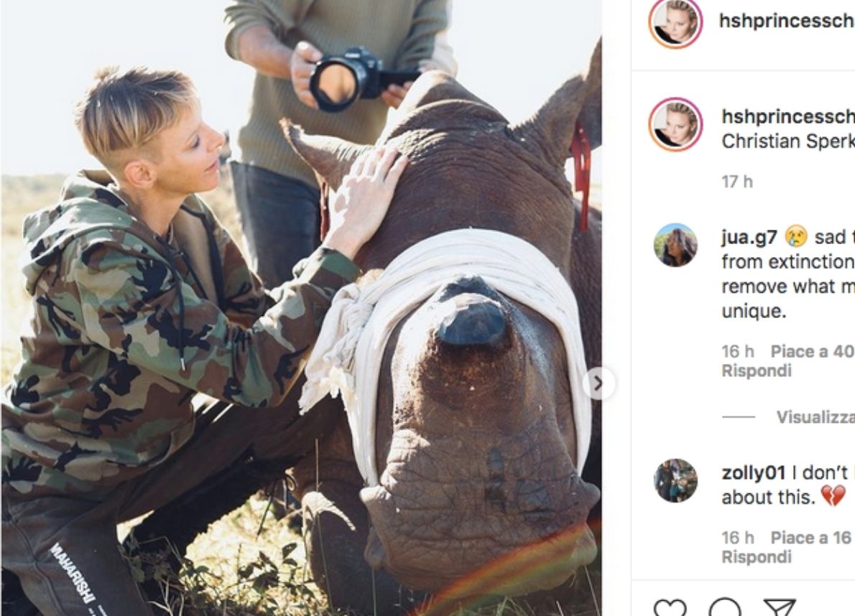Viewport: 855px width, 616px height.
Task: Show likes on jua.g7's comment
Action: (812, 352)
